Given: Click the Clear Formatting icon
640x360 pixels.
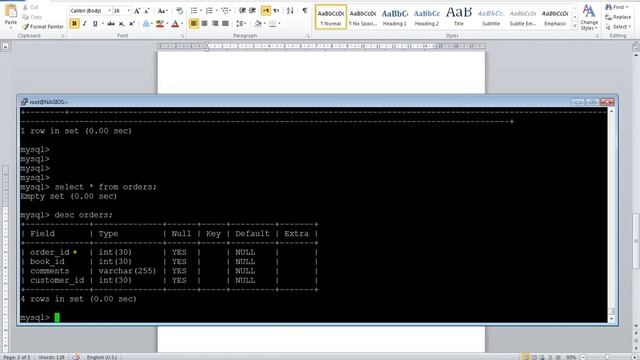Looking at the screenshot, I should (180, 11).
